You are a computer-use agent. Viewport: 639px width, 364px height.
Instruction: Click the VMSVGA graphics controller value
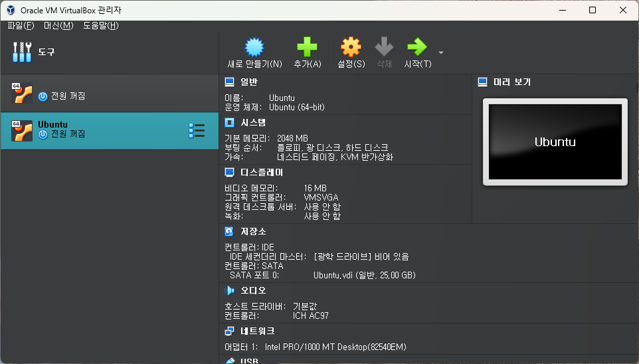pyautogui.click(x=321, y=197)
